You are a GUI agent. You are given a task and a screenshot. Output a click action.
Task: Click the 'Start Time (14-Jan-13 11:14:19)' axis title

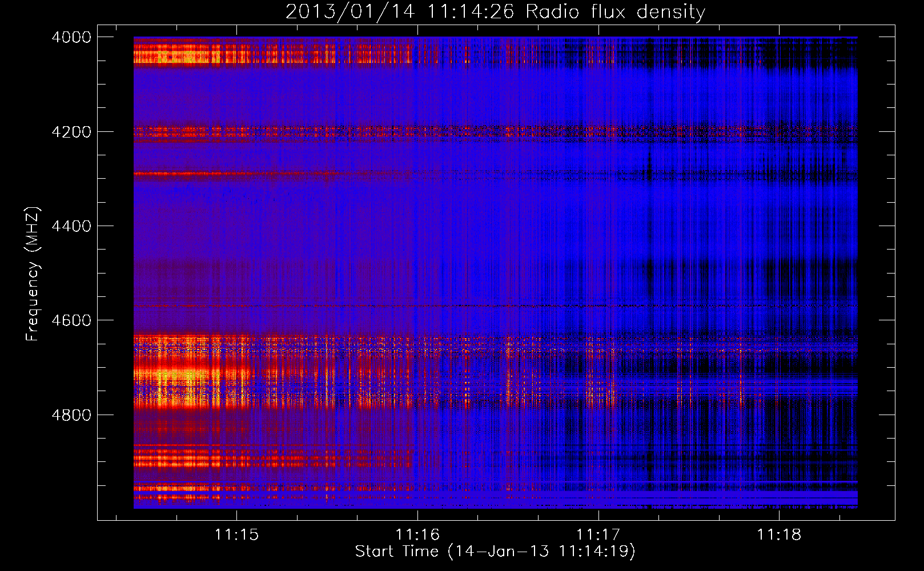(495, 552)
